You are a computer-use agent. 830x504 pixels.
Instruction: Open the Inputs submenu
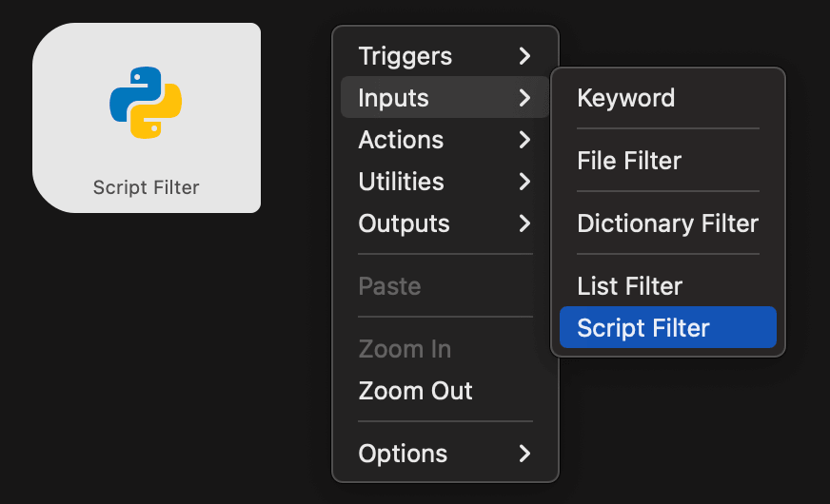445,97
